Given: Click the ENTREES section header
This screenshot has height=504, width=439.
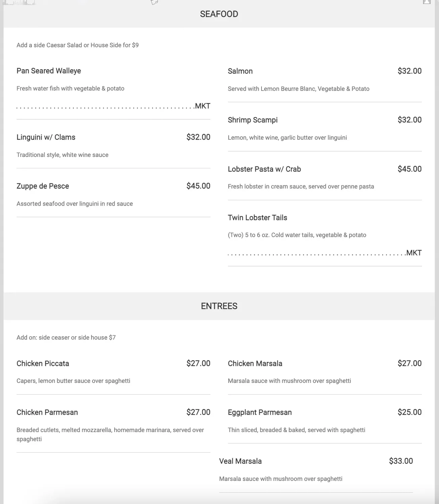Looking at the screenshot, I should tap(219, 306).
